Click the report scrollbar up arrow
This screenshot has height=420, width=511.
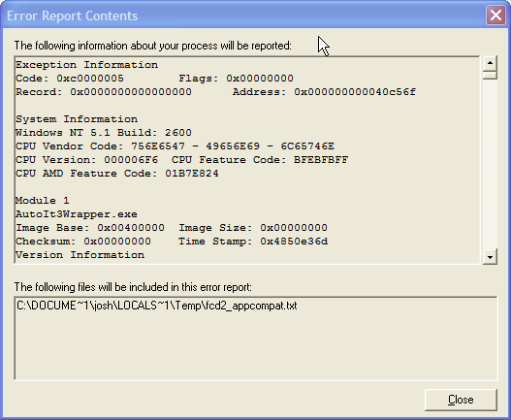tap(490, 63)
